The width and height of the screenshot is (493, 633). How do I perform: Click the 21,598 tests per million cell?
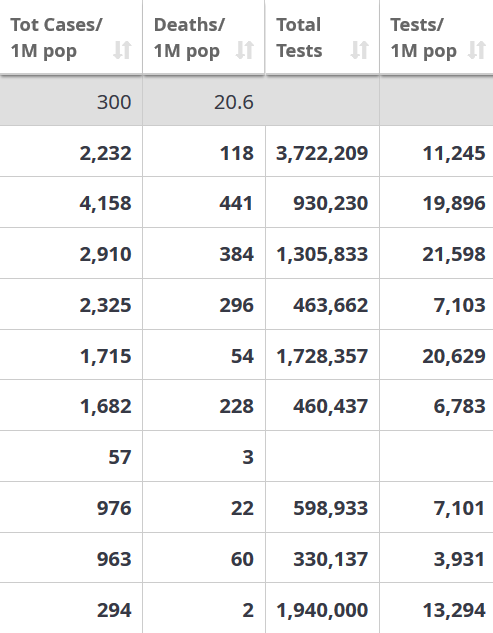click(436, 253)
